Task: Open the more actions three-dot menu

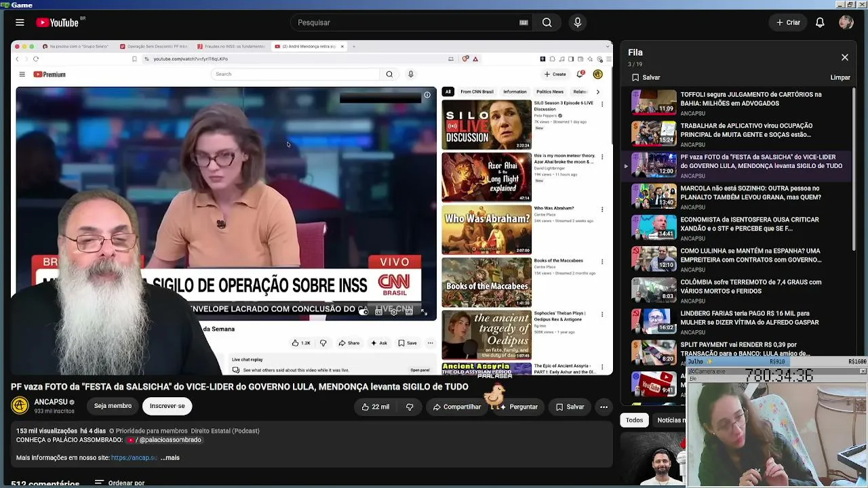Action: click(x=604, y=407)
